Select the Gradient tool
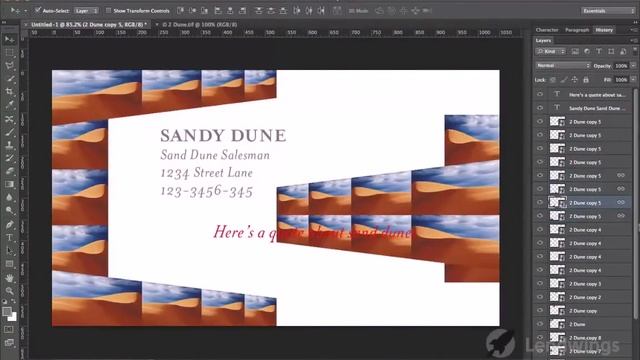This screenshot has width=640, height=360. click(x=9, y=184)
